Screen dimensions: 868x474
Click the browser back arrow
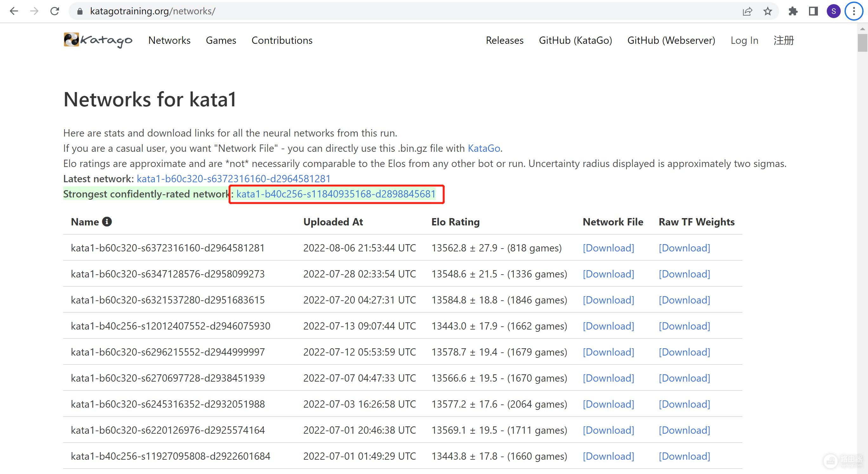pyautogui.click(x=14, y=11)
